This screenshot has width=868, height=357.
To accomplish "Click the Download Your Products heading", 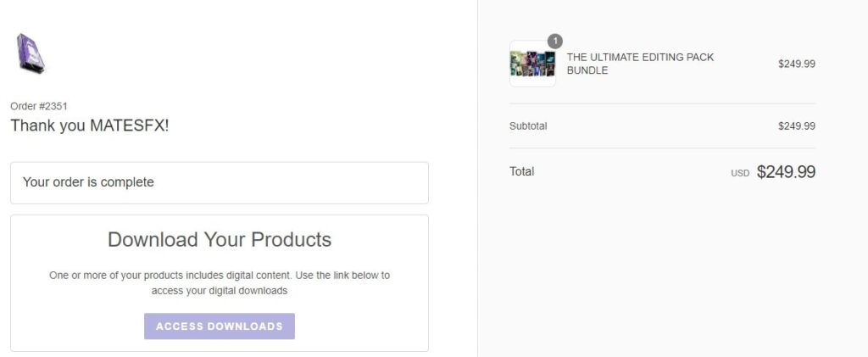I will [x=220, y=240].
